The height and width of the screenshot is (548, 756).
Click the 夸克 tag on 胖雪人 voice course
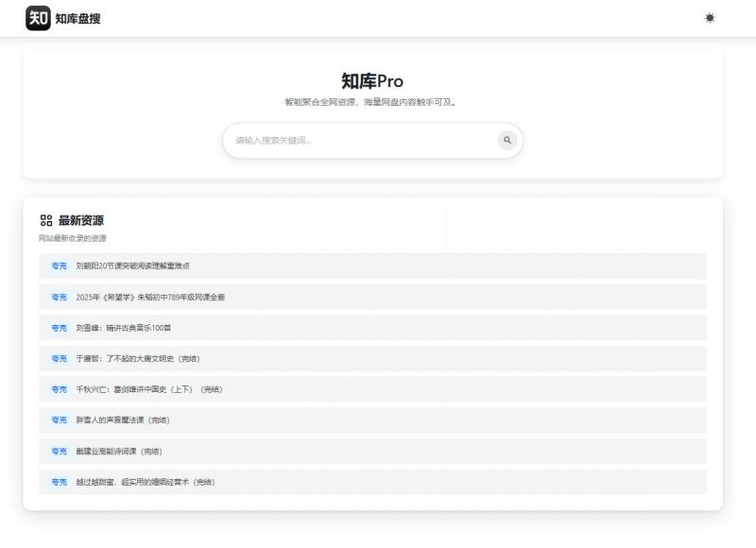[x=57, y=421]
